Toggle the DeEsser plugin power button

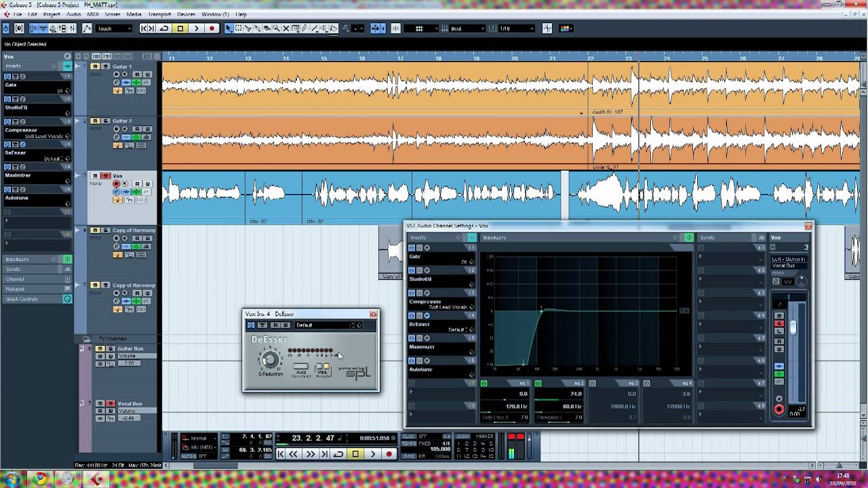tap(251, 325)
